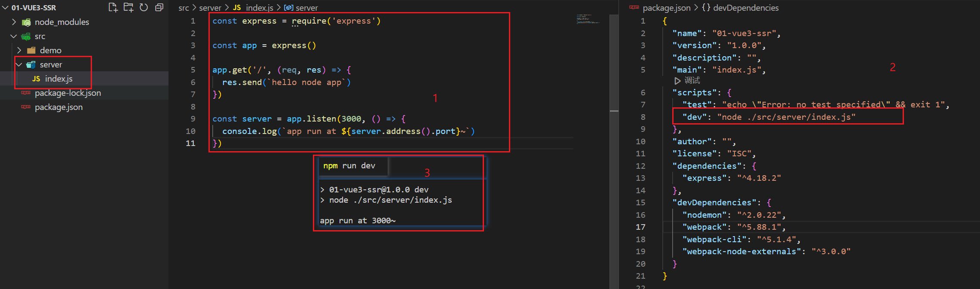Click the npm icon in the package.json breadcrumb
Screen dimensions: 980x289
click(x=634, y=7)
